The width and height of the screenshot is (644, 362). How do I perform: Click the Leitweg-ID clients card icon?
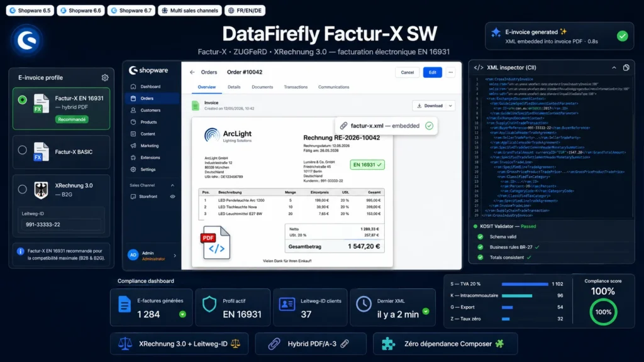[287, 304]
